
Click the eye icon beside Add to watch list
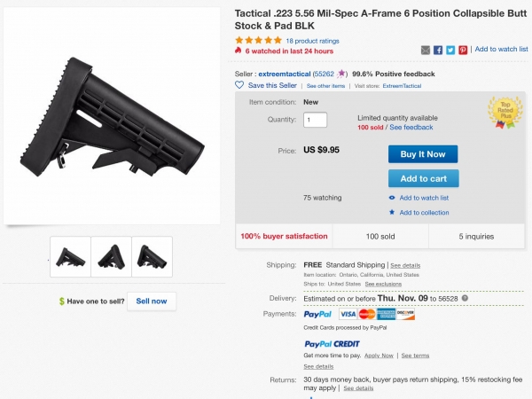tap(392, 198)
